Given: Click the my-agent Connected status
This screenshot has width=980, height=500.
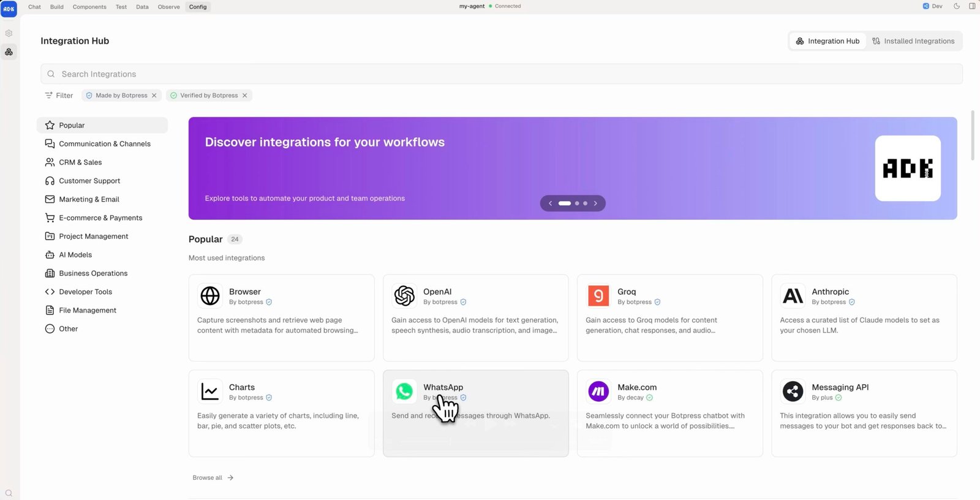Looking at the screenshot, I should tap(490, 6).
